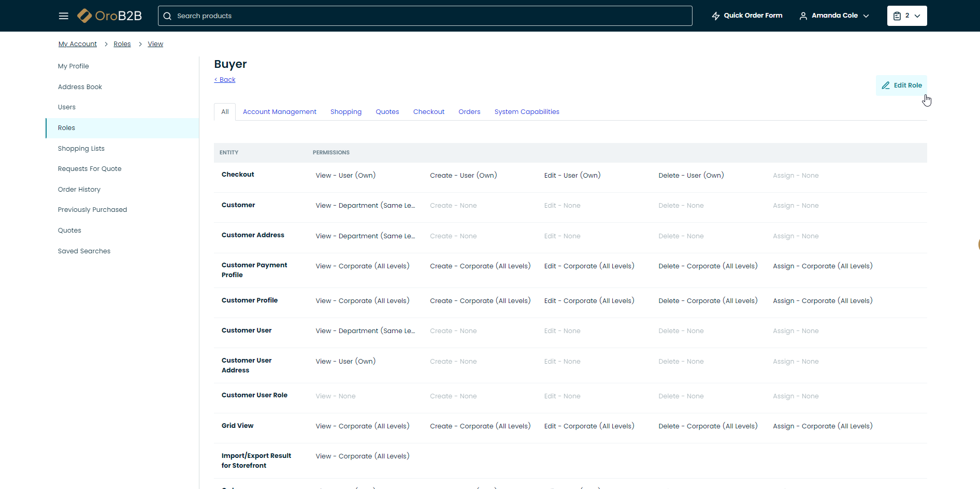Click the search magnifier icon

pos(167,16)
